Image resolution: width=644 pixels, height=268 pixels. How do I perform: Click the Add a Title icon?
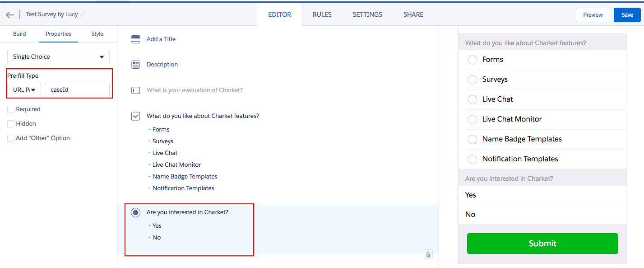(135, 39)
